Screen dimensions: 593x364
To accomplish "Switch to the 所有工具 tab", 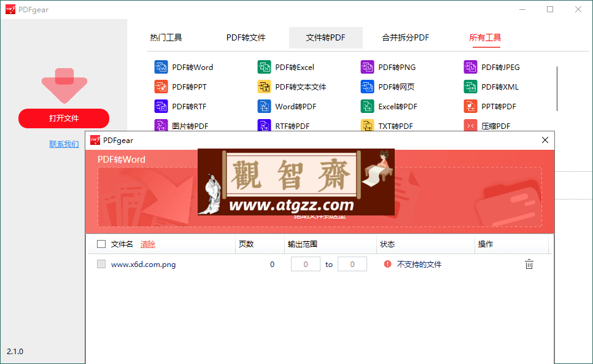I will 485,37.
